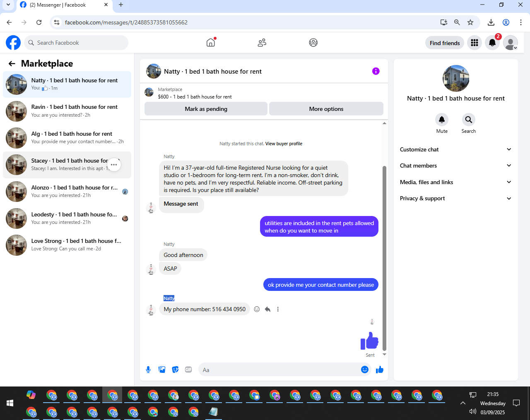Click the Search Facebook field

pyautogui.click(x=76, y=43)
